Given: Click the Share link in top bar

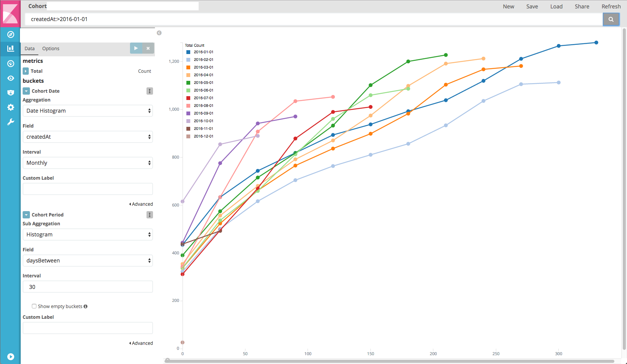Looking at the screenshot, I should (582, 7).
